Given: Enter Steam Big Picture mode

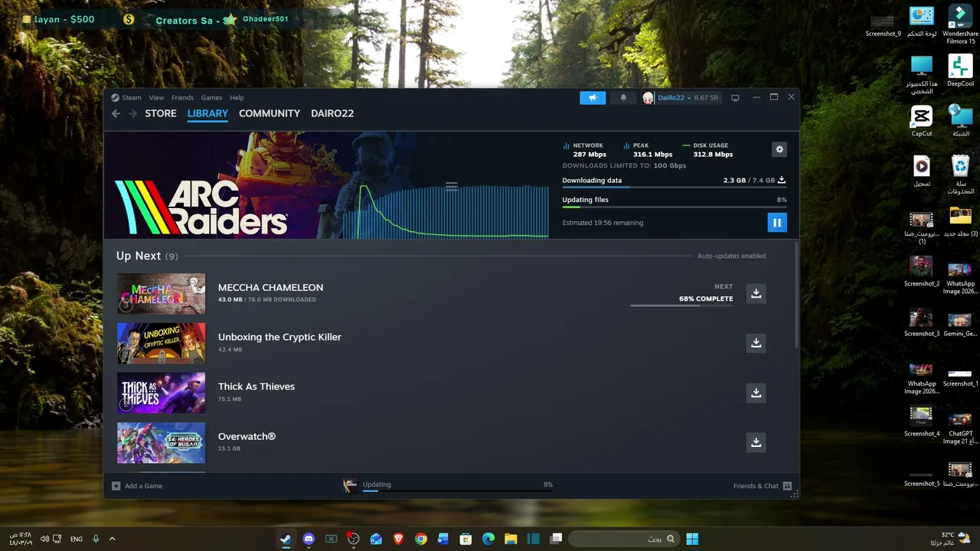Looking at the screenshot, I should [x=735, y=98].
